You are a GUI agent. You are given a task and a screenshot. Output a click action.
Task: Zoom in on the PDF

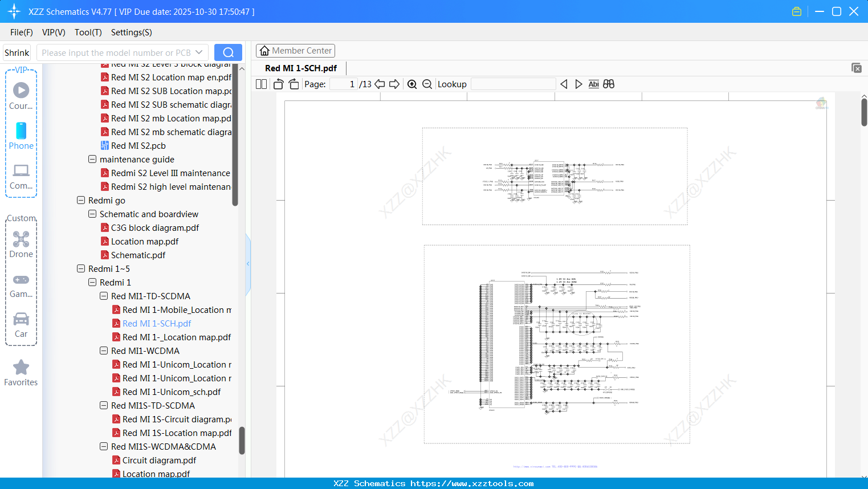tap(412, 84)
